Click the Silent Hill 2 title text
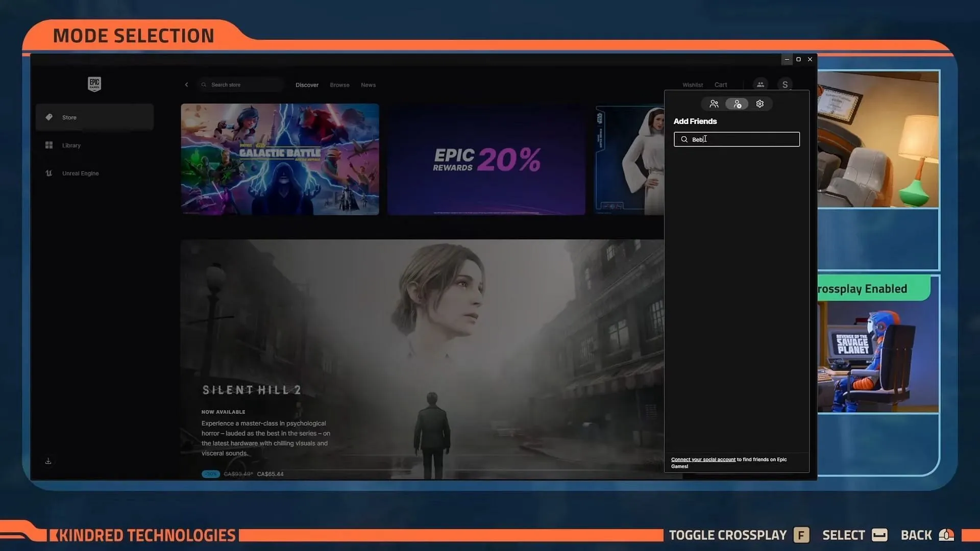980x551 pixels. click(x=252, y=390)
